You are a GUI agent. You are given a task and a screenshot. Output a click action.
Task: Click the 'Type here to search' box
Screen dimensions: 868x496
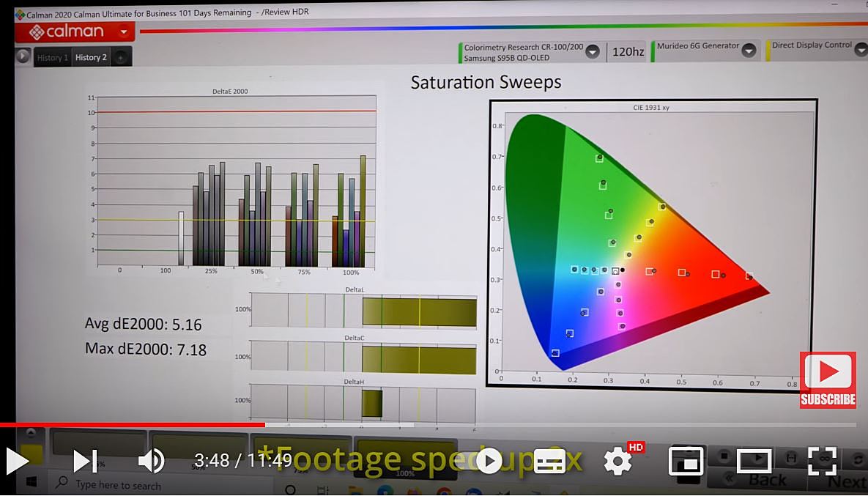tap(118, 486)
